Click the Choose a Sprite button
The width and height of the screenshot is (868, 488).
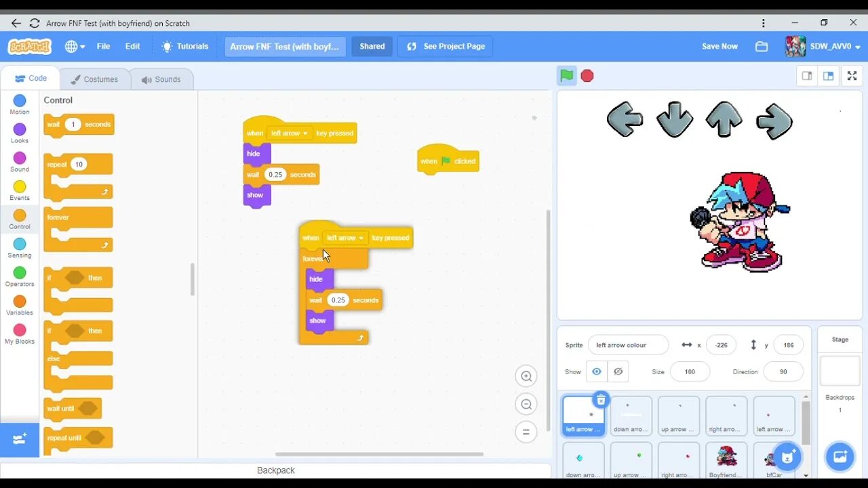click(787, 456)
